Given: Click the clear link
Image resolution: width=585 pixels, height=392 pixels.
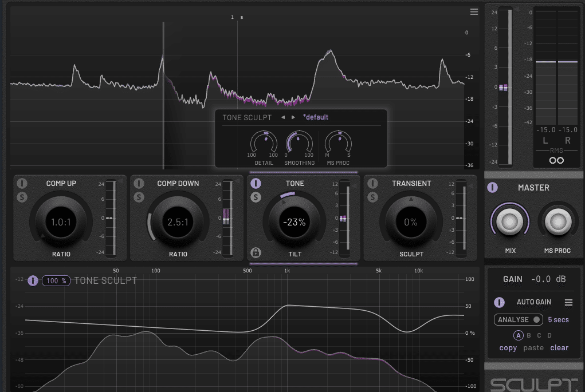Looking at the screenshot, I should point(559,348).
